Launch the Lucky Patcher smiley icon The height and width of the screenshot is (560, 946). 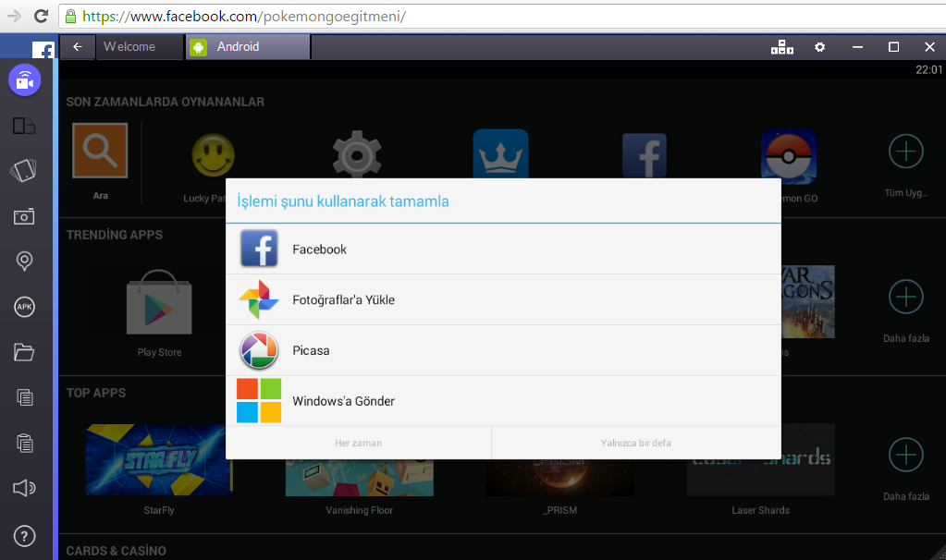pyautogui.click(x=213, y=155)
